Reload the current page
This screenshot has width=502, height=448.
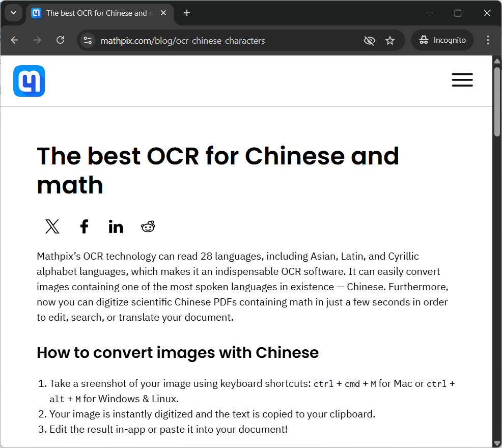pyautogui.click(x=61, y=40)
